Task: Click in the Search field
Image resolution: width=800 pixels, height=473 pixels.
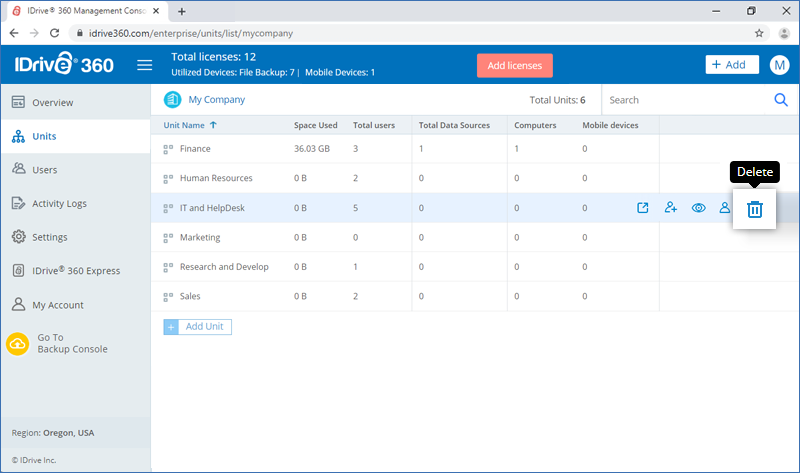Action: pyautogui.click(x=688, y=100)
